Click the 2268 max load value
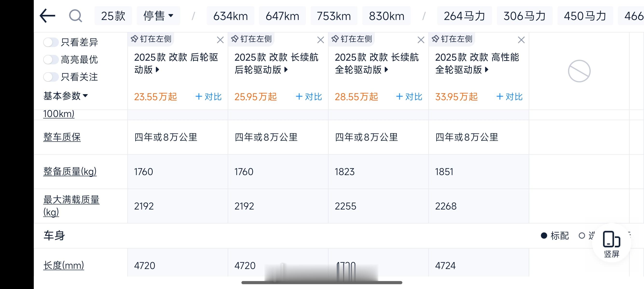 coord(446,206)
